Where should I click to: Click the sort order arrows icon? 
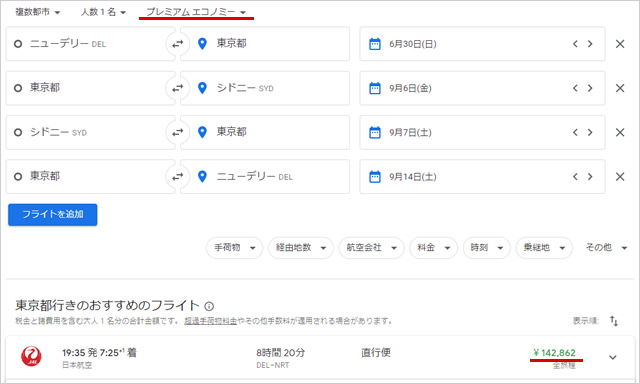click(614, 321)
